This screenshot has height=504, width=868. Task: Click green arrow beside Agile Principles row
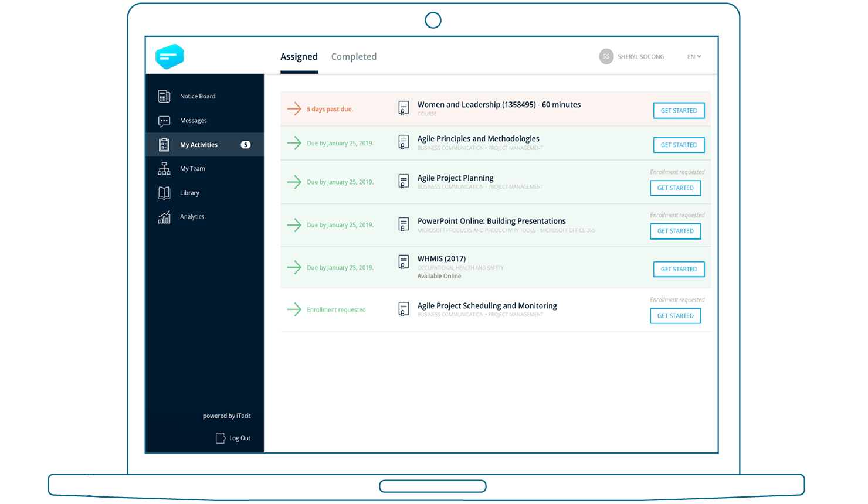(x=294, y=142)
